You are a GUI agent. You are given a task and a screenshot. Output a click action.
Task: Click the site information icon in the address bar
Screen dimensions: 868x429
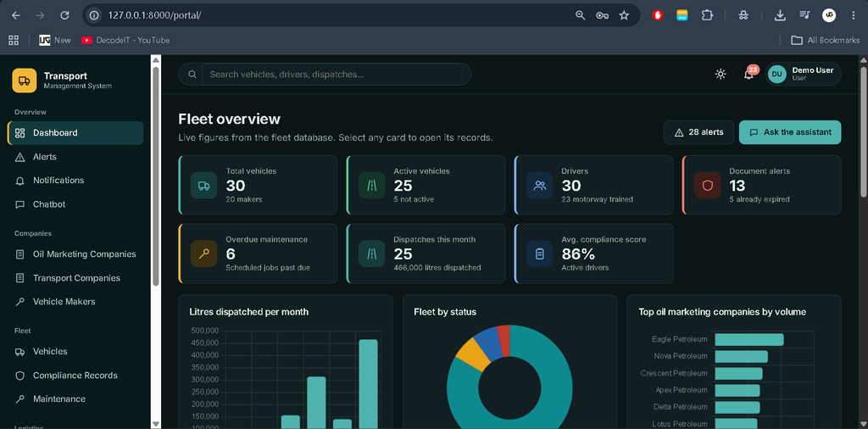click(x=94, y=15)
